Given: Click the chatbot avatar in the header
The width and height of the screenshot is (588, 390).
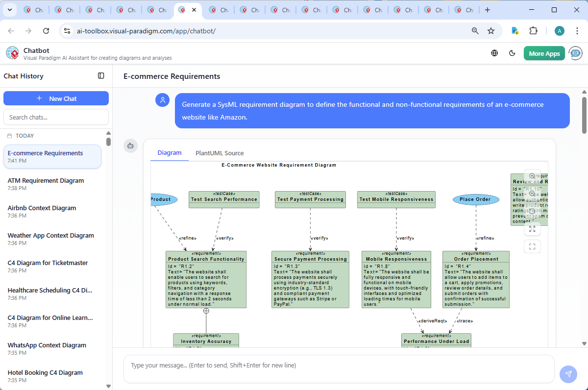Looking at the screenshot, I should (x=575, y=53).
